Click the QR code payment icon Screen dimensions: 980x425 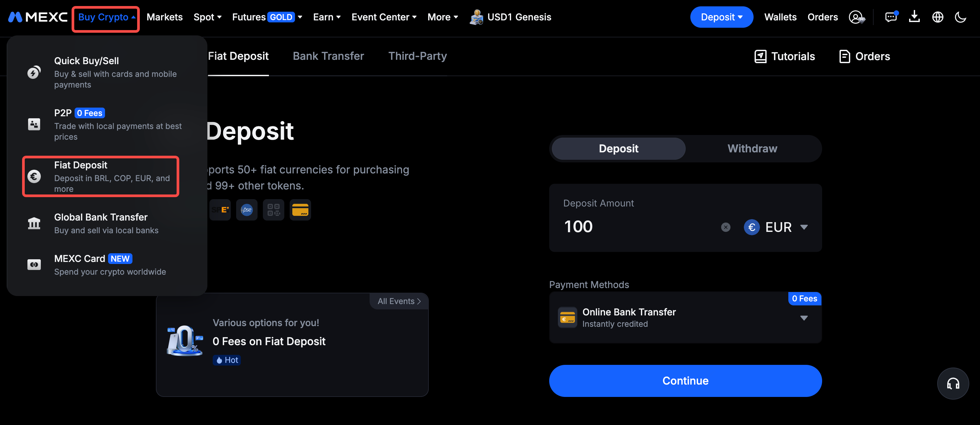[273, 210]
